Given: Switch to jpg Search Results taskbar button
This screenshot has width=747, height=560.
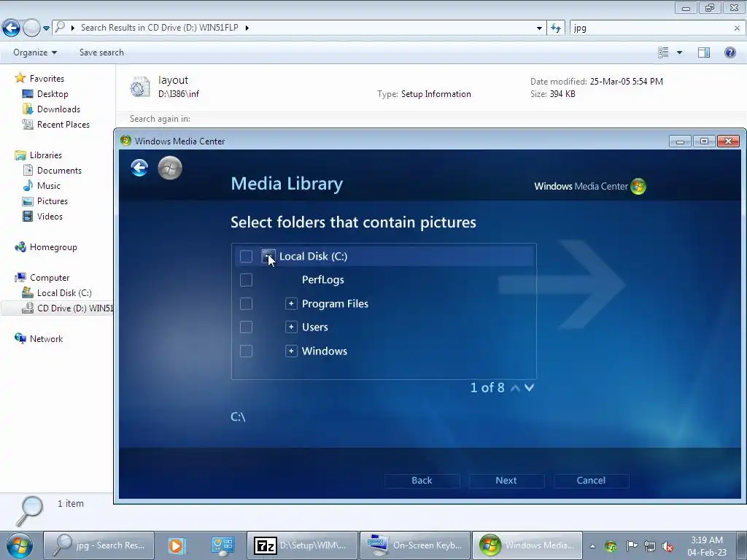Looking at the screenshot, I should pos(99,545).
